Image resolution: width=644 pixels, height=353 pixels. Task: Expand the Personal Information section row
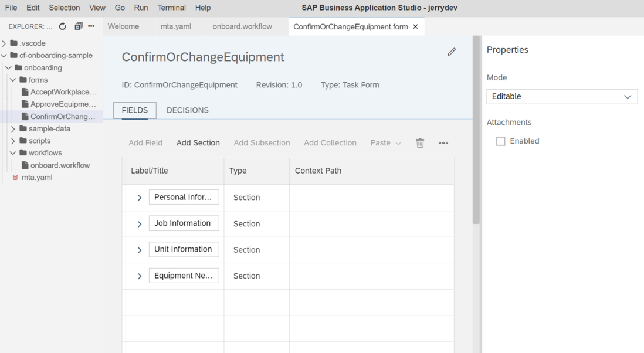[x=140, y=198]
